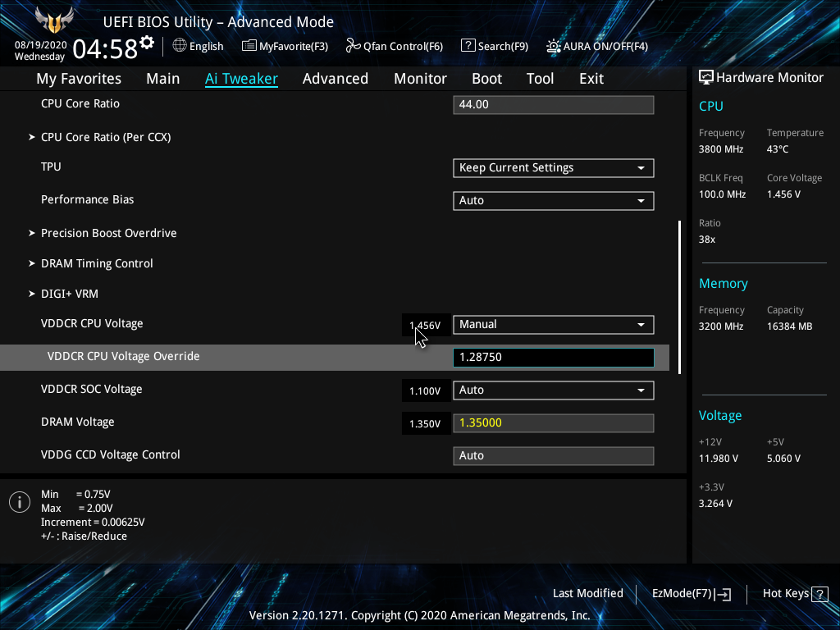
Task: Click English language button
Action: pos(199,46)
